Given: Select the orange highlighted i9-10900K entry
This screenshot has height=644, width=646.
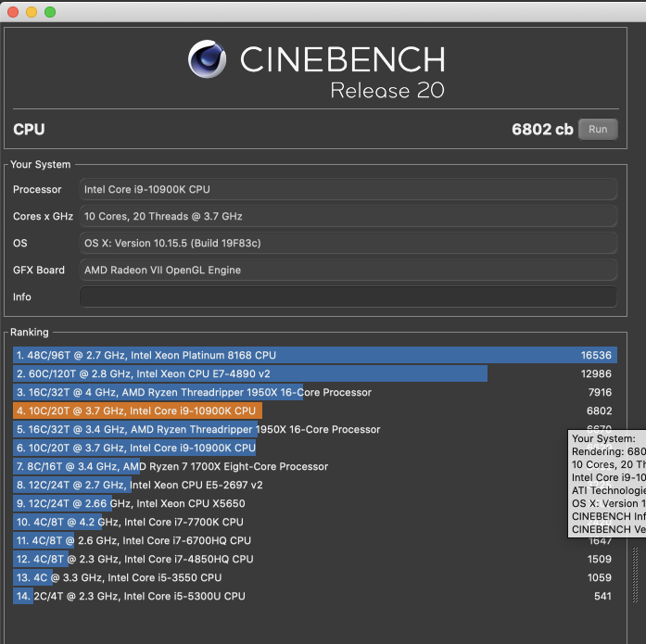Looking at the screenshot, I should coord(315,410).
